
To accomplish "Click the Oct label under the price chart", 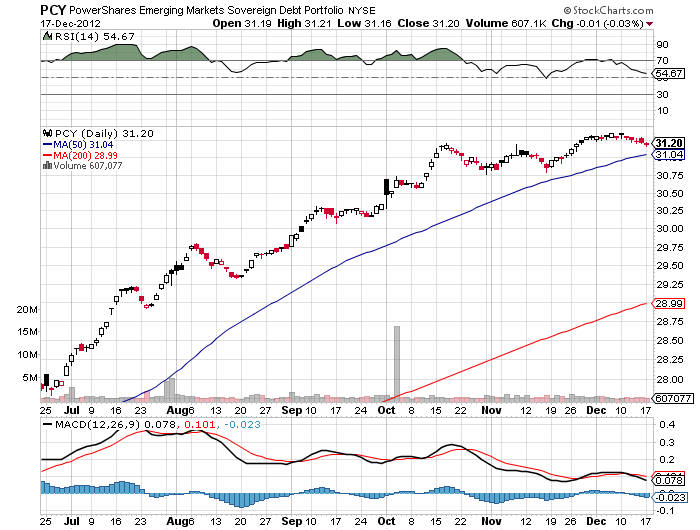I will 386,410.
